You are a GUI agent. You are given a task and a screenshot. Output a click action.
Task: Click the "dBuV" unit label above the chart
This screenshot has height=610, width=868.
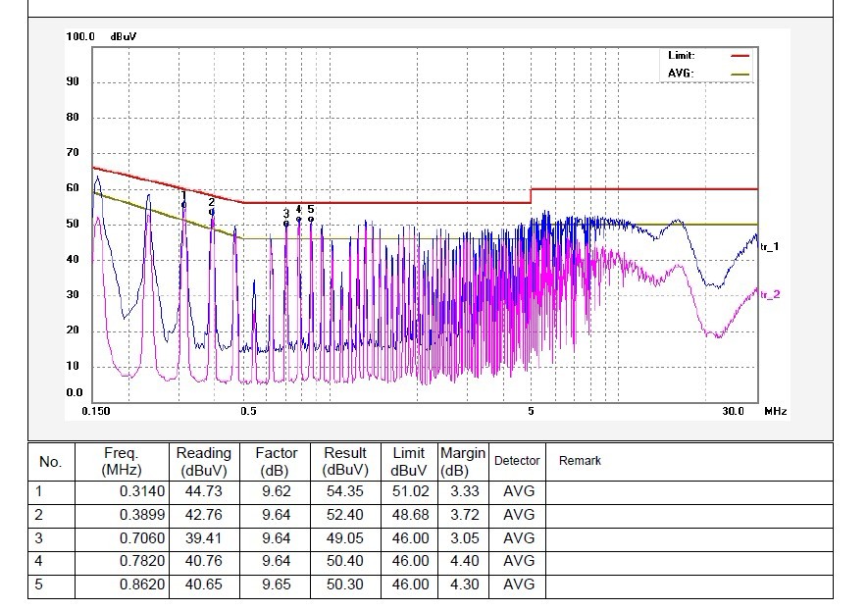tap(124, 36)
